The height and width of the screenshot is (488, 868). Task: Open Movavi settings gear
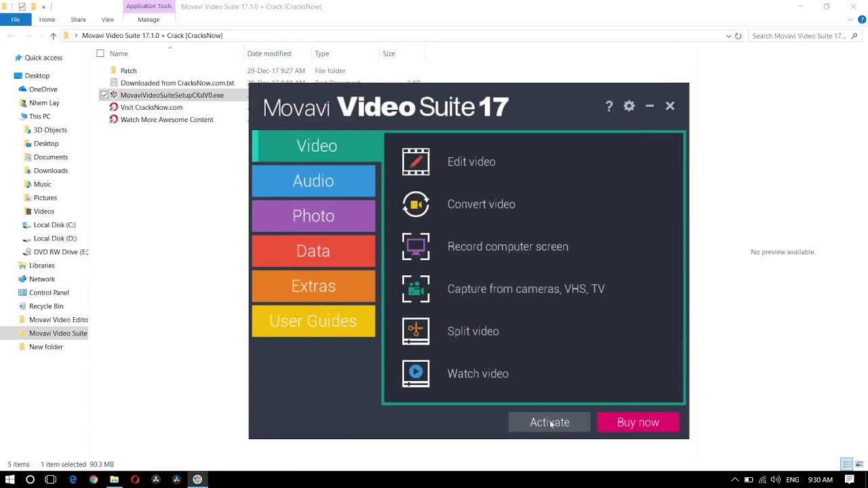click(x=629, y=106)
